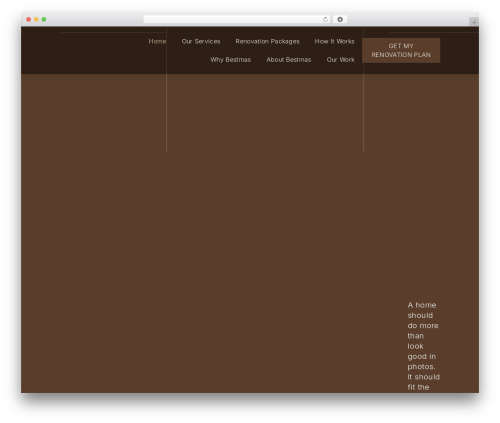
Task: Open About Bestmas page
Action: 288,60
